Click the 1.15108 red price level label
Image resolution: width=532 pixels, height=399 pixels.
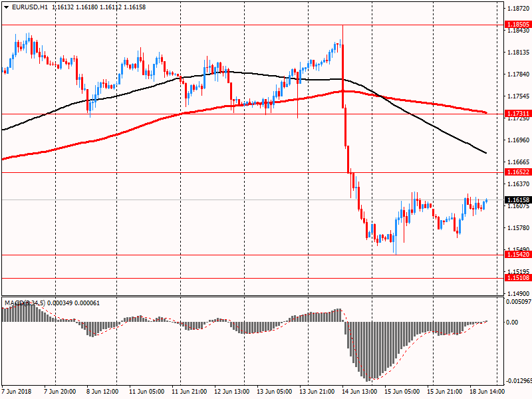[x=518, y=278]
